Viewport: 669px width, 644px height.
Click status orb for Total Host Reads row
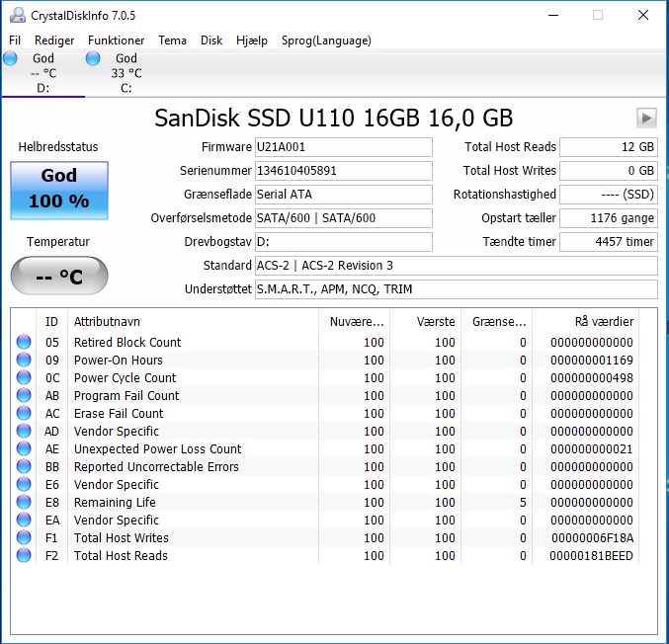click(x=24, y=555)
